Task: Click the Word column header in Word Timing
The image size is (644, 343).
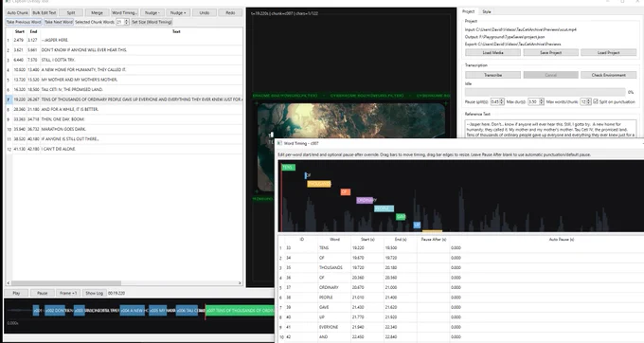Action: (x=334, y=239)
